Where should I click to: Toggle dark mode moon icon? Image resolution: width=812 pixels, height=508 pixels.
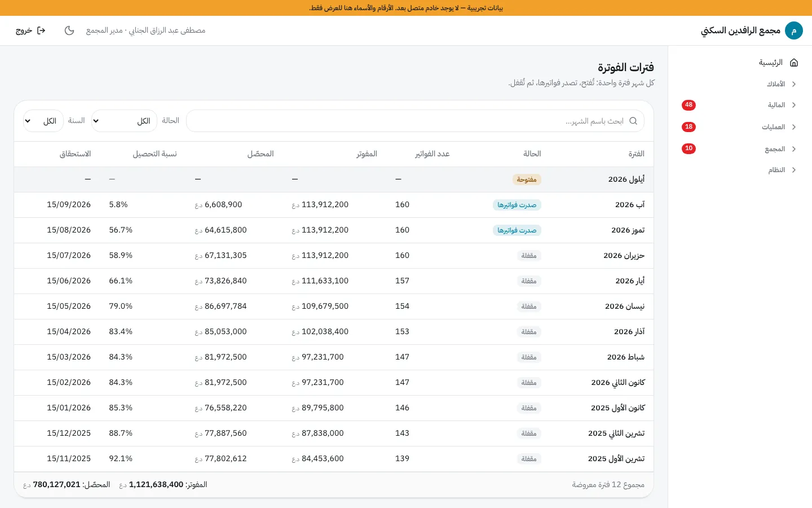tap(69, 30)
